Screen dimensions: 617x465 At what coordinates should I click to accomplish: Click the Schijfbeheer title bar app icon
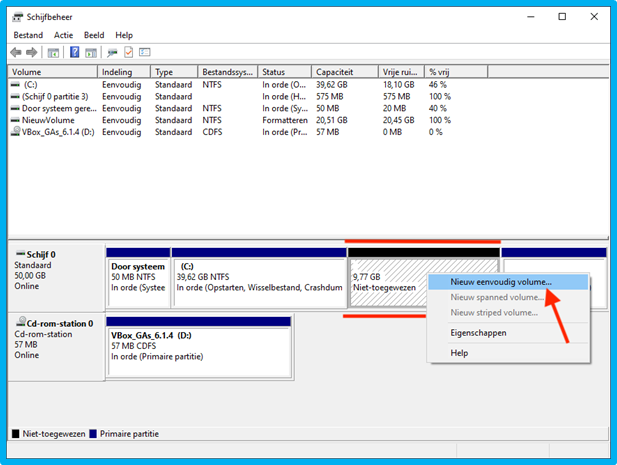(17, 17)
